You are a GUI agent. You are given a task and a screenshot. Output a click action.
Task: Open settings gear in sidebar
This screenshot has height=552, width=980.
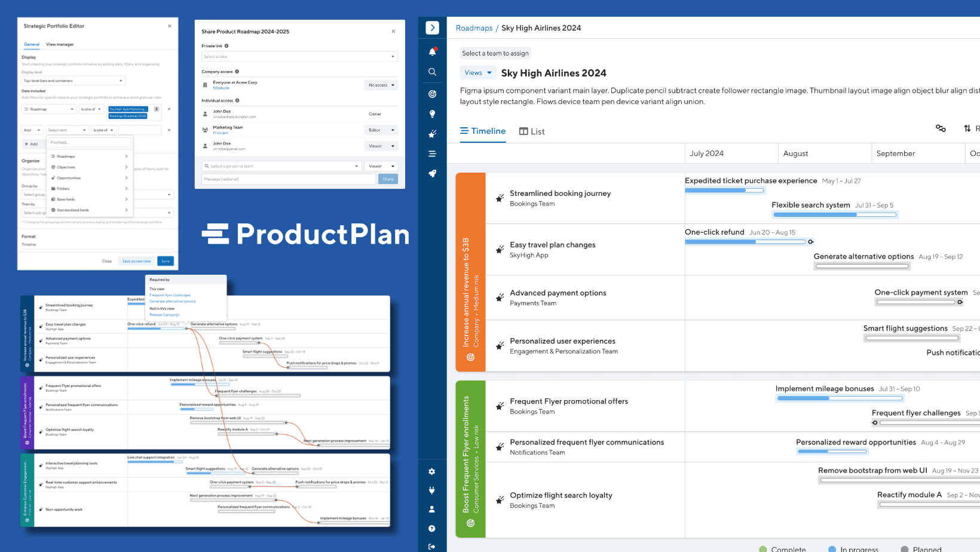click(x=431, y=471)
